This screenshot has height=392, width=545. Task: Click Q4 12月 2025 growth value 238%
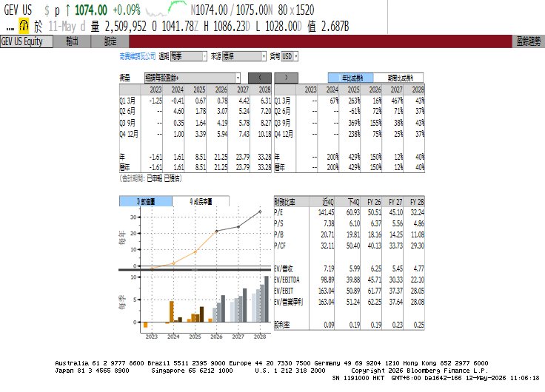point(354,134)
